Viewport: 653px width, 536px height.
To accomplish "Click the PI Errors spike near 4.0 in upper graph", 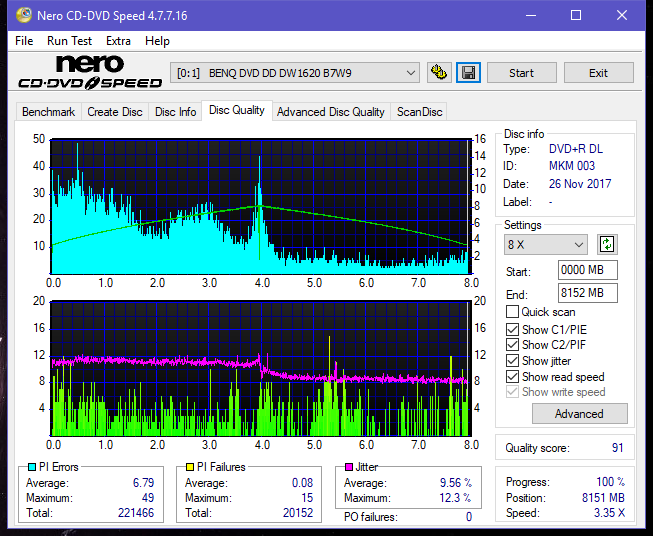I will pyautogui.click(x=259, y=183).
